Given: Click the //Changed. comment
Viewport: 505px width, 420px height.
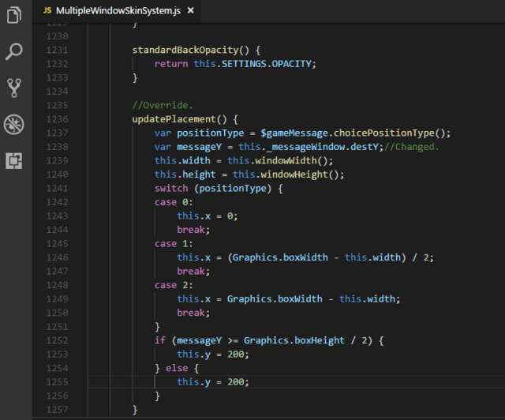Looking at the screenshot, I should 412,147.
